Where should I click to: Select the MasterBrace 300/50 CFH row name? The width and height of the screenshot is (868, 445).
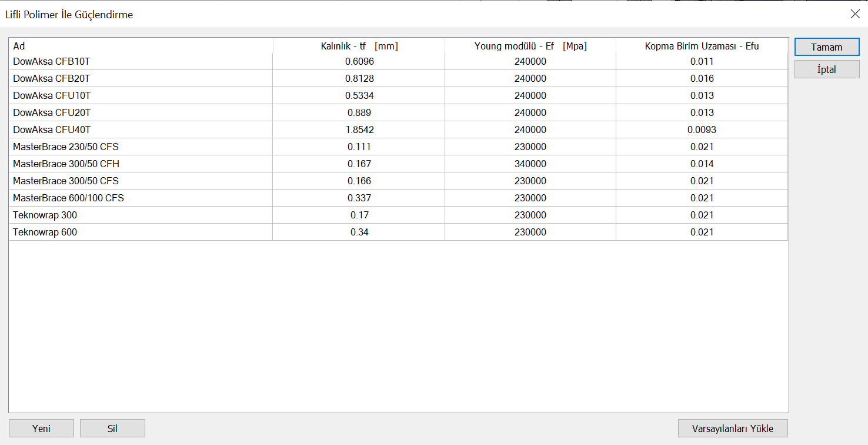66,164
